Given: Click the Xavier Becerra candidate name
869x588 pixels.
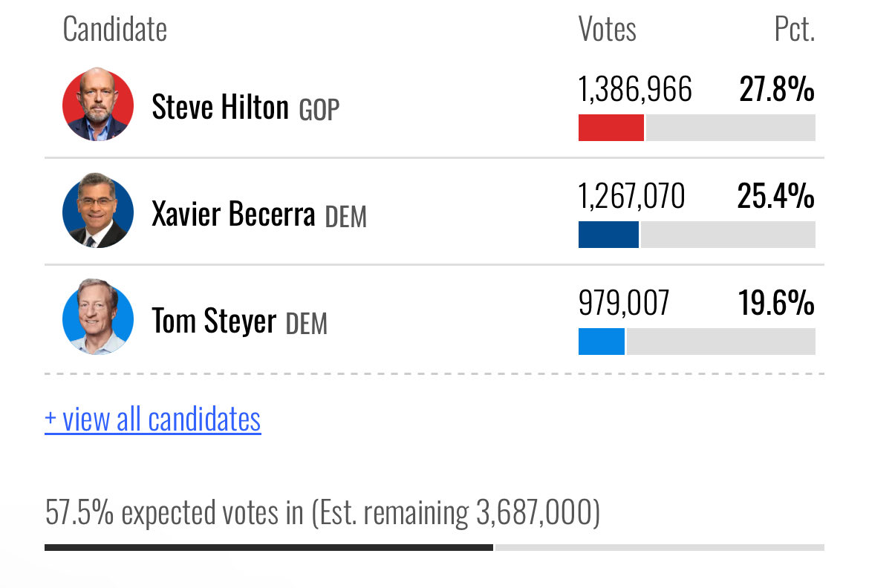Looking at the screenshot, I should pos(233,214).
